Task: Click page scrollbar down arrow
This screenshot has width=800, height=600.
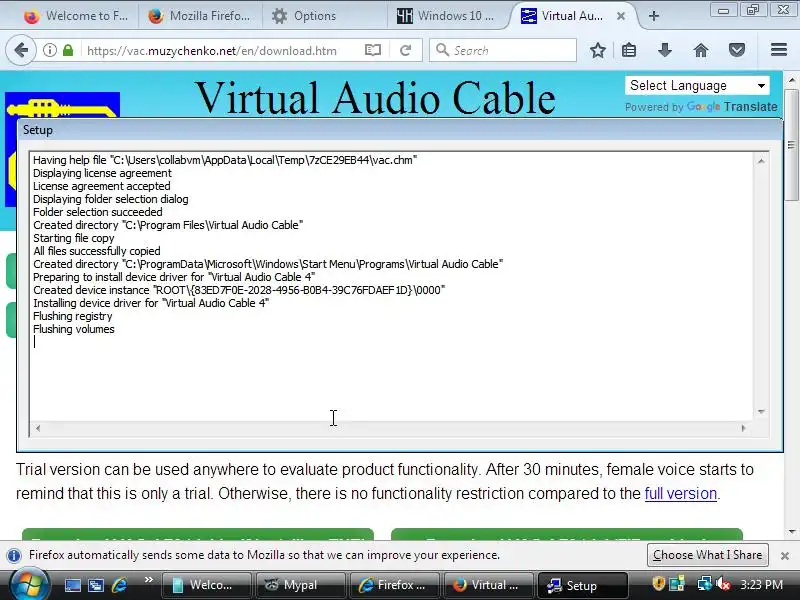Action: pos(792,532)
